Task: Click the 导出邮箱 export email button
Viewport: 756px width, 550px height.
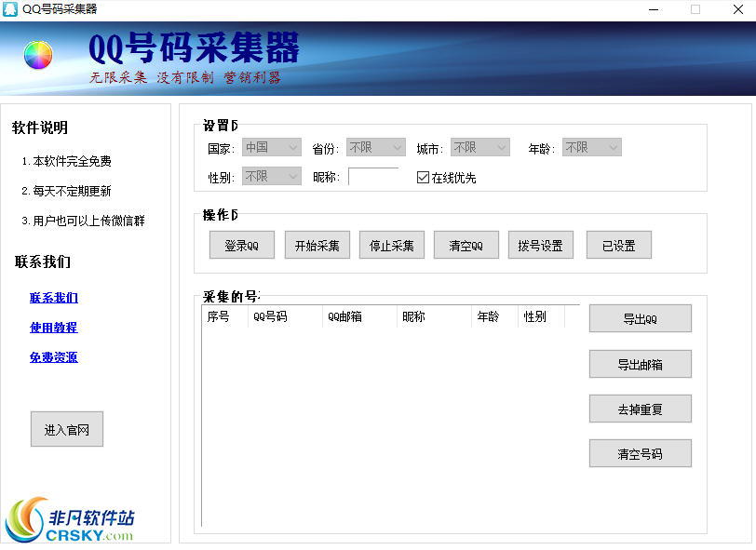Action: coord(640,363)
